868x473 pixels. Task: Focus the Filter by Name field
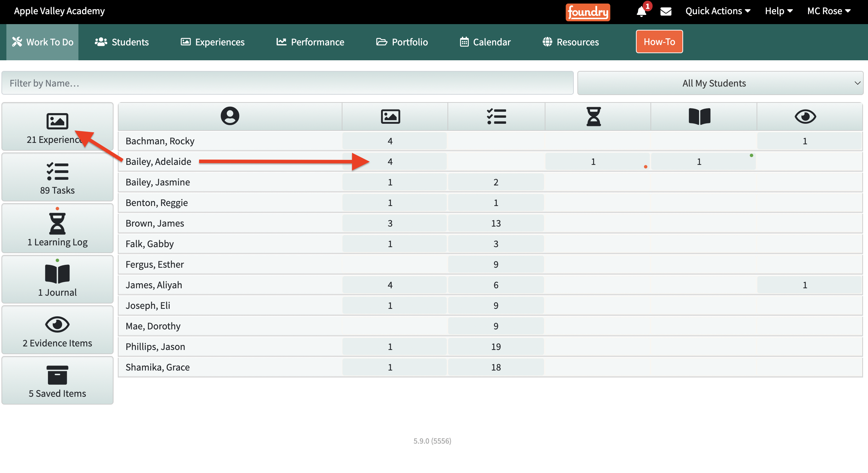(287, 83)
